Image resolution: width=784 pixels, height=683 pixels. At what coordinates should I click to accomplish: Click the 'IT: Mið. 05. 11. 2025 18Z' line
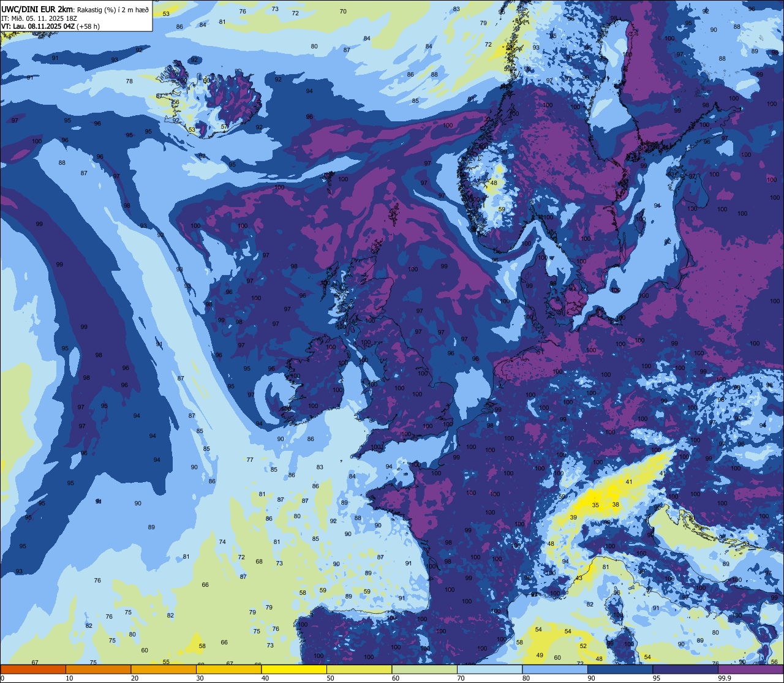coord(38,18)
